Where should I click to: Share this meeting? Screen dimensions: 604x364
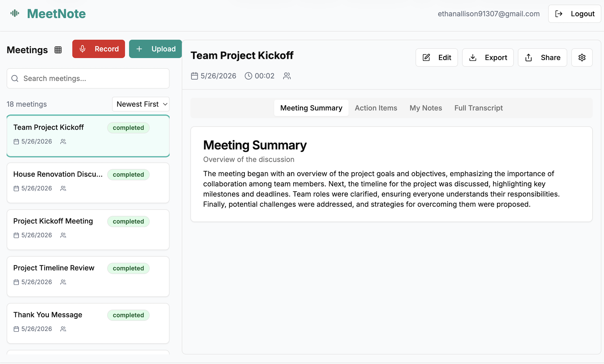point(543,58)
